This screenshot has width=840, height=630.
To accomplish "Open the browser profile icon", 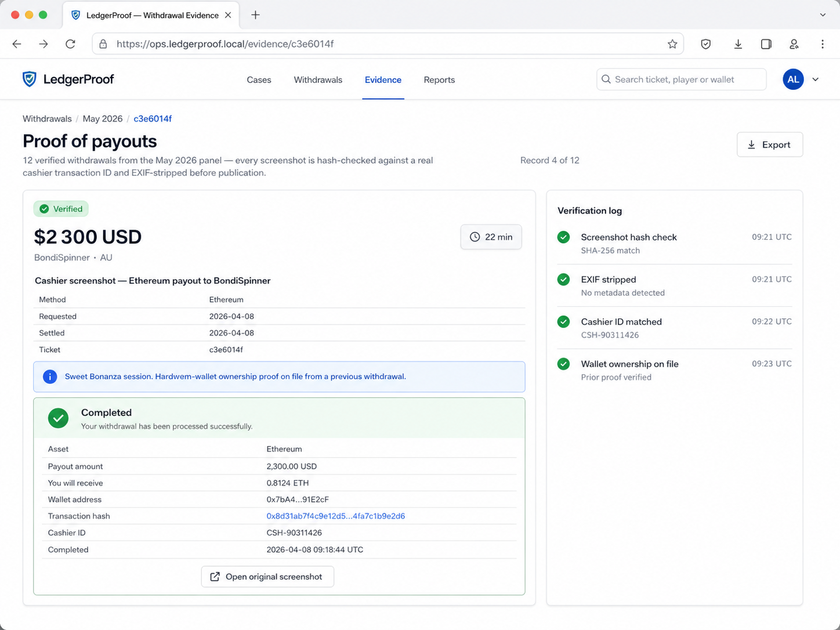I will click(794, 44).
